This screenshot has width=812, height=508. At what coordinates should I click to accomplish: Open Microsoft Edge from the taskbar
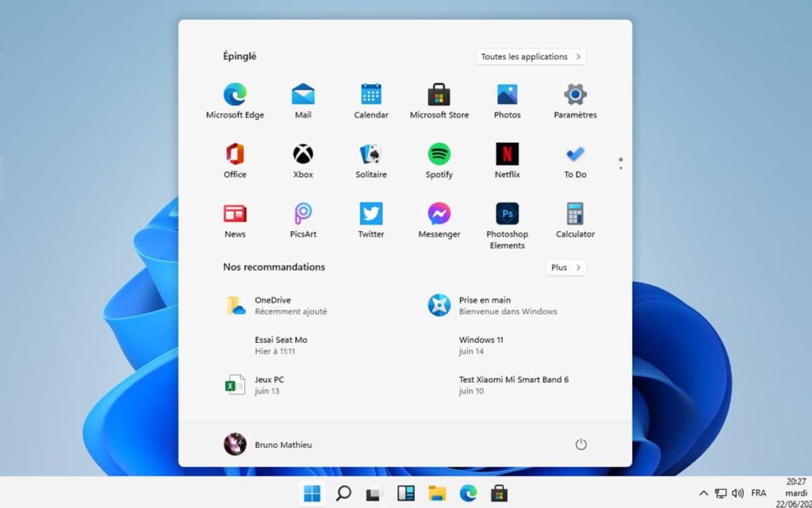pyautogui.click(x=468, y=494)
